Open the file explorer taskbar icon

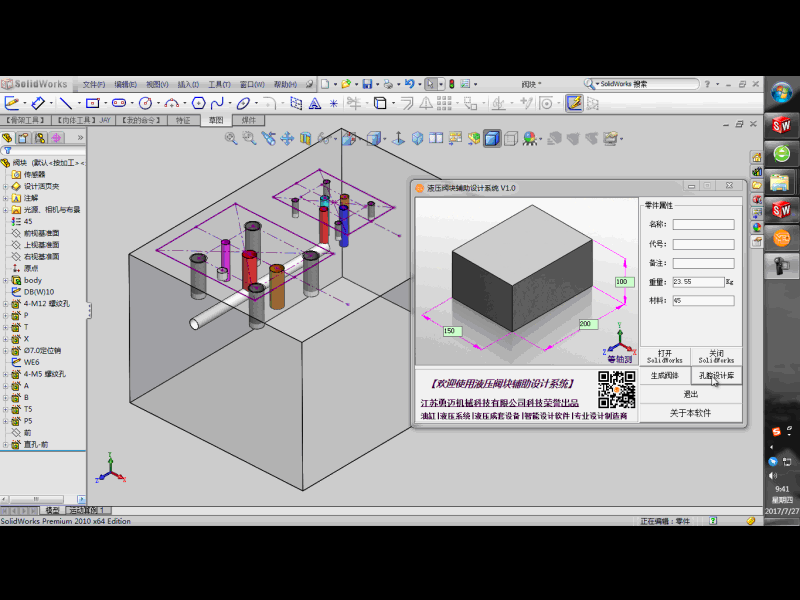coord(780,182)
